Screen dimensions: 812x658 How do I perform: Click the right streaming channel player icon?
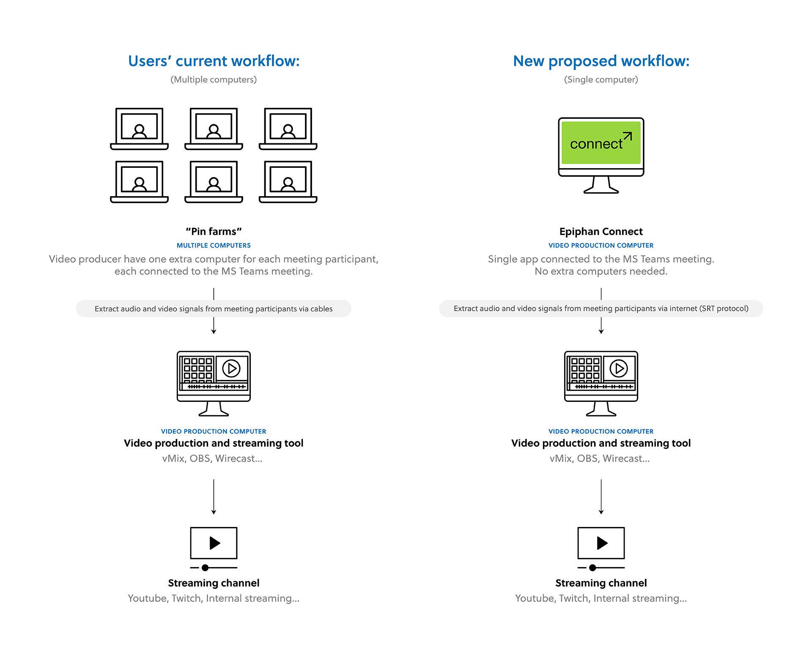(601, 543)
